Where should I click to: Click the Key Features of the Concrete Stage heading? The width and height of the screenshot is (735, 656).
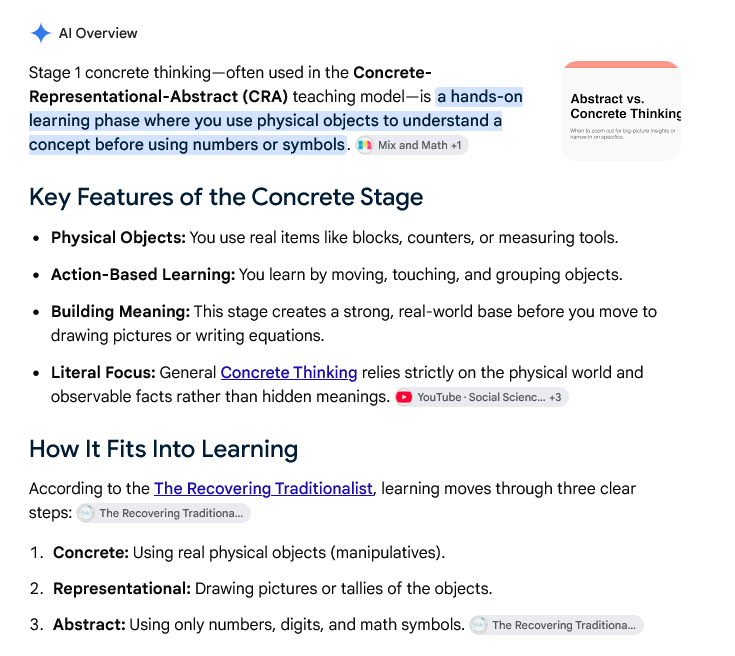[x=226, y=197]
